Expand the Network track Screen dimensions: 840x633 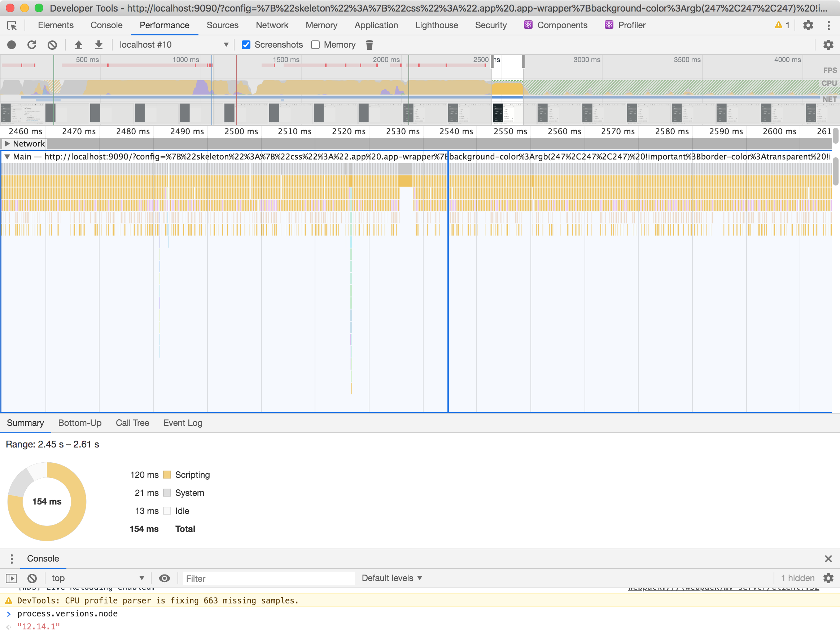[x=7, y=144]
